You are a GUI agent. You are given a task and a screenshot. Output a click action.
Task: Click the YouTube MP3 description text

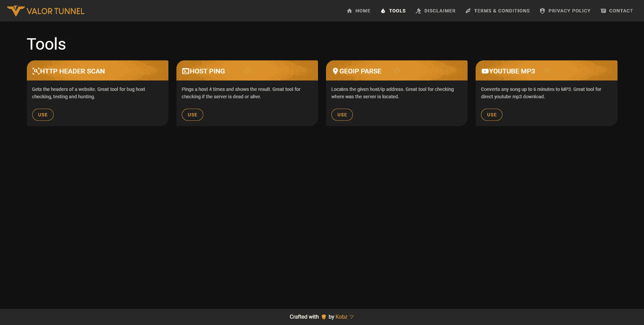(x=541, y=93)
